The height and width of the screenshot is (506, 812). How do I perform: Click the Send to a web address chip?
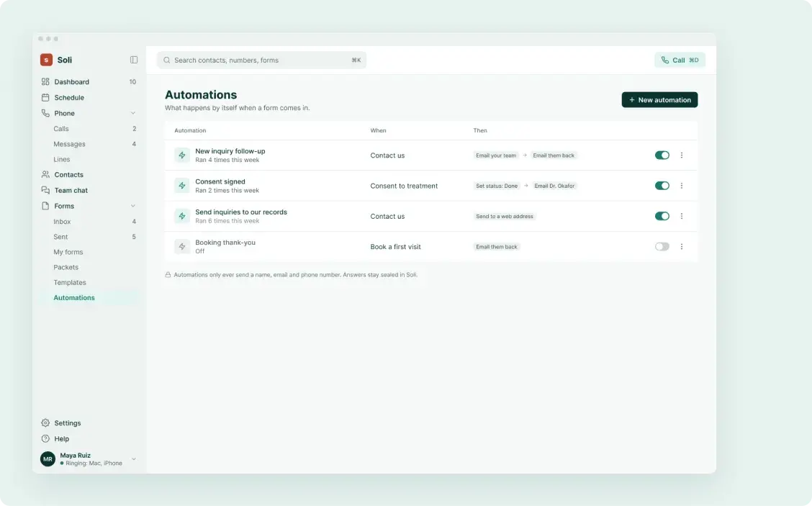coord(505,217)
